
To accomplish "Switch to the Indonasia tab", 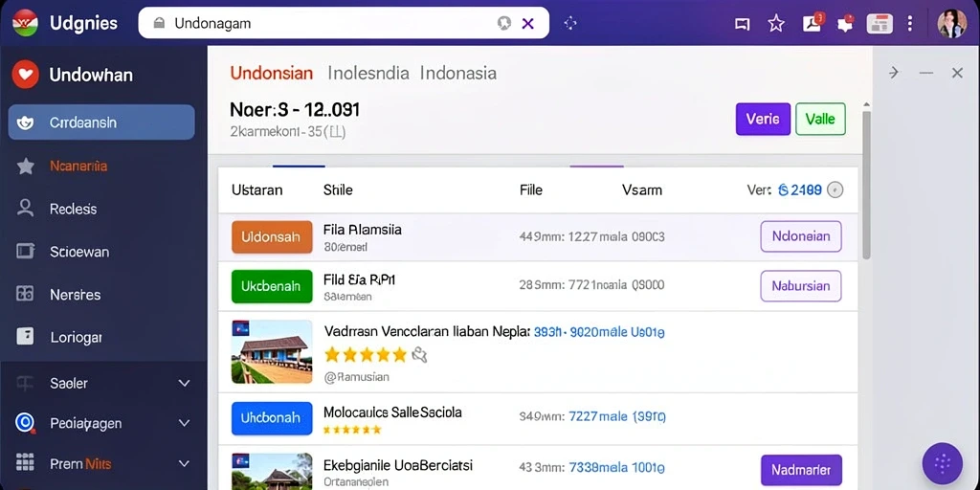I will point(458,73).
